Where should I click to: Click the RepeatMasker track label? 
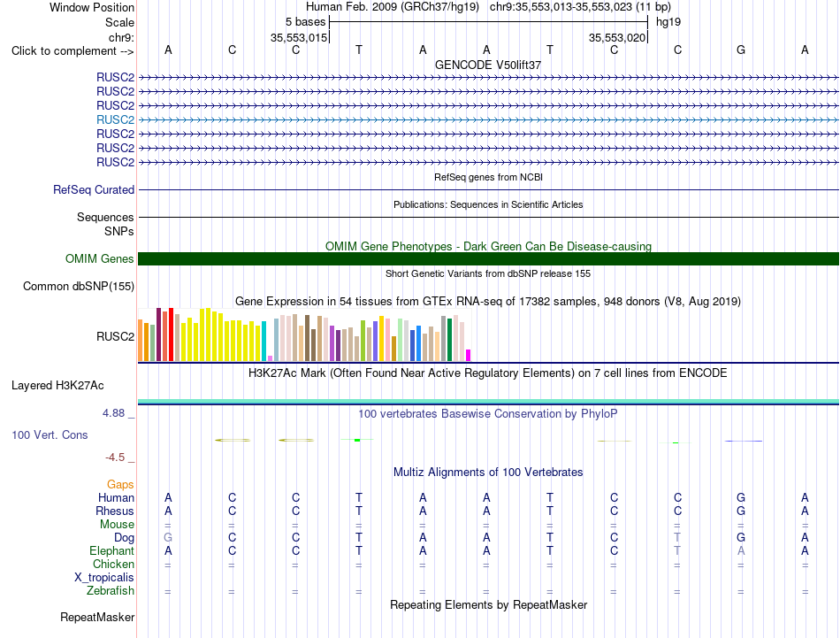tap(97, 617)
